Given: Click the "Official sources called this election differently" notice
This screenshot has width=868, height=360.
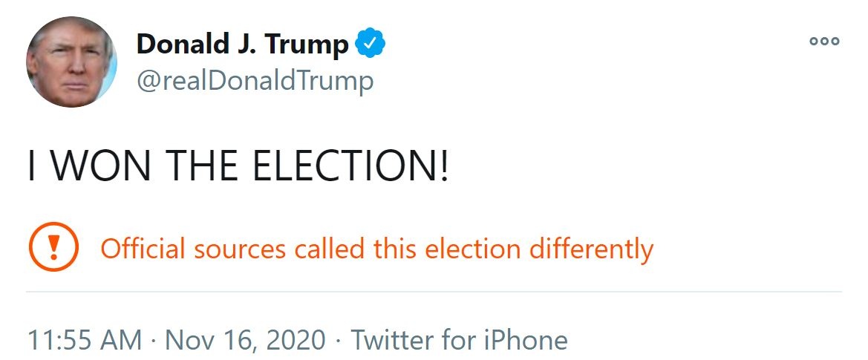Looking at the screenshot, I should tap(376, 249).
